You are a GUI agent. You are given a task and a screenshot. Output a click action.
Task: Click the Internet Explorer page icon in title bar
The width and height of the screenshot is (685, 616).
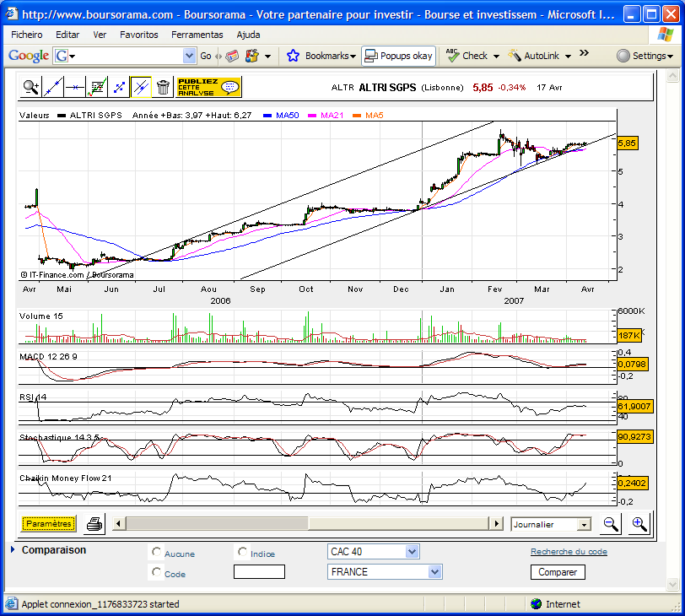(x=11, y=14)
